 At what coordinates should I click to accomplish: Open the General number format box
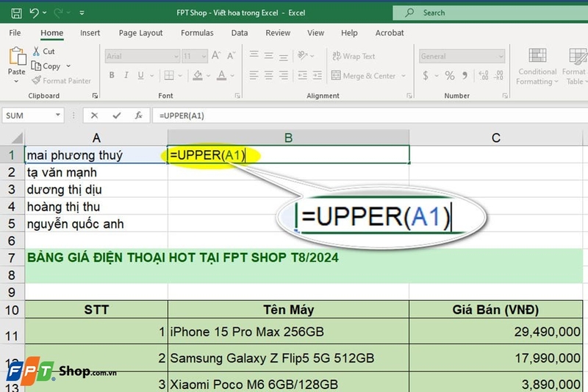click(x=462, y=57)
